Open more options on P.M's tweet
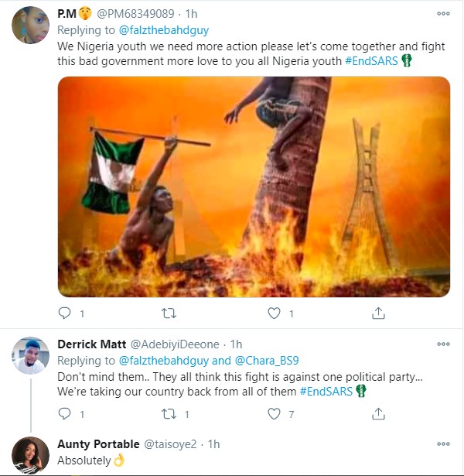Image resolution: width=464 pixels, height=476 pixels. pyautogui.click(x=443, y=14)
